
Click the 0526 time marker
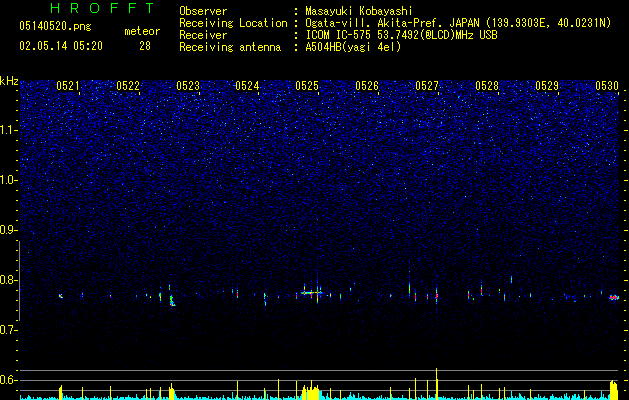tap(367, 86)
